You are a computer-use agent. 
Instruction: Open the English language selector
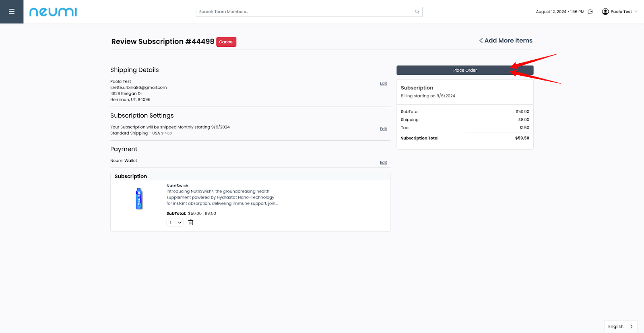pyautogui.click(x=620, y=327)
